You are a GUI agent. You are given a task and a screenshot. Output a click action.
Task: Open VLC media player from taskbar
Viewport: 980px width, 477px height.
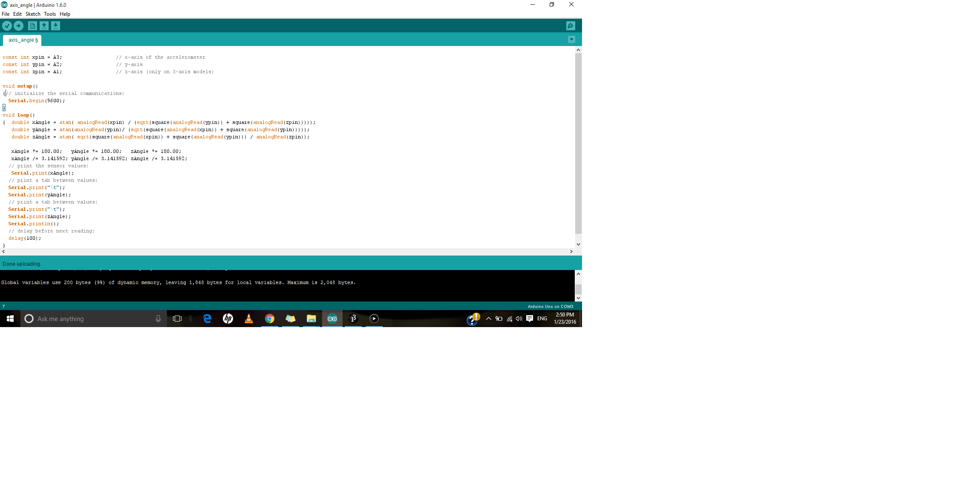click(x=249, y=319)
